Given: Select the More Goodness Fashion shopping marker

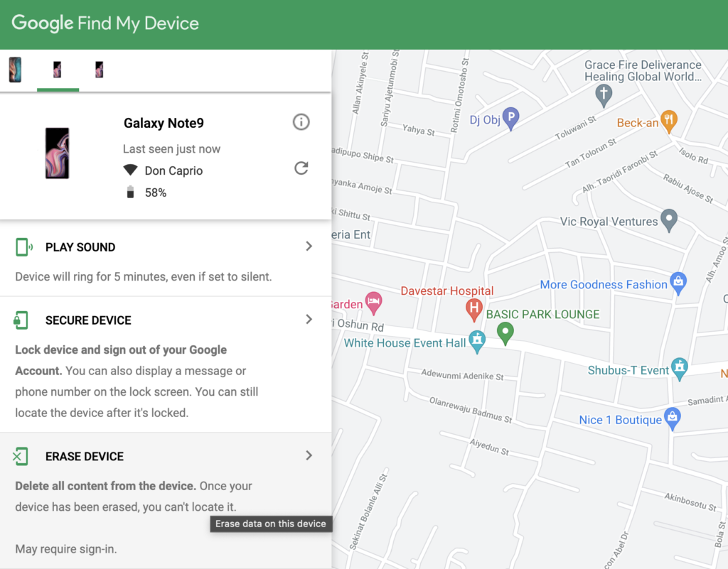Looking at the screenshot, I should pyautogui.click(x=678, y=283).
